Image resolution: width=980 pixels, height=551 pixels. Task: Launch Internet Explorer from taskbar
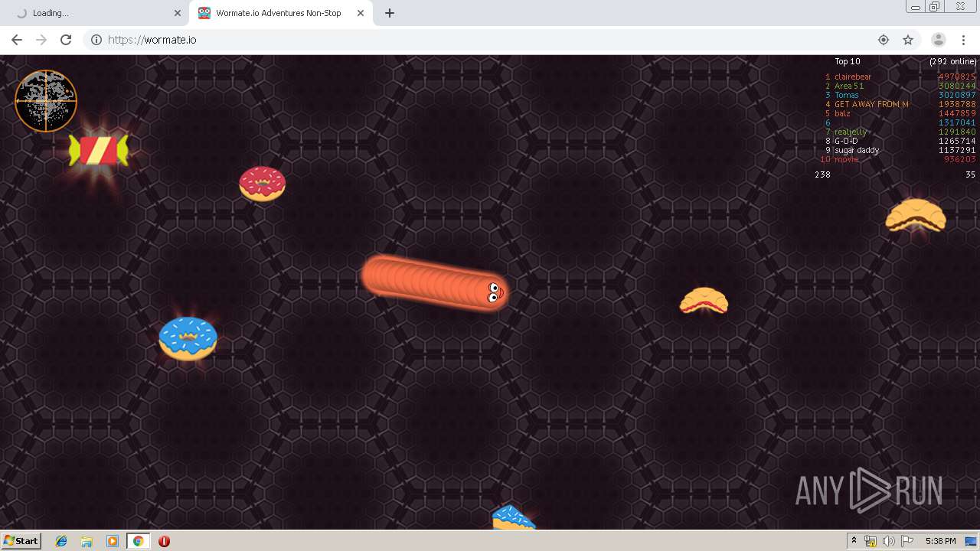pos(61,541)
